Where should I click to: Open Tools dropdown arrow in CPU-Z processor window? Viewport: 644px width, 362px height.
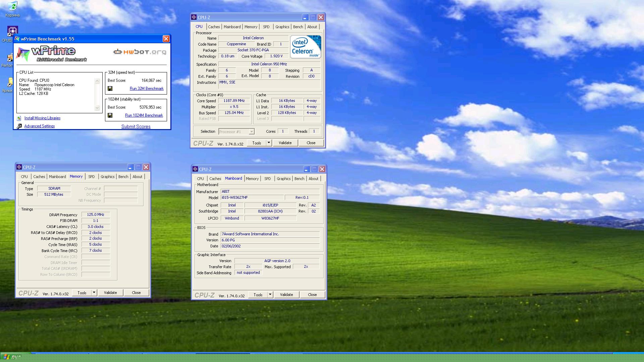point(269,143)
